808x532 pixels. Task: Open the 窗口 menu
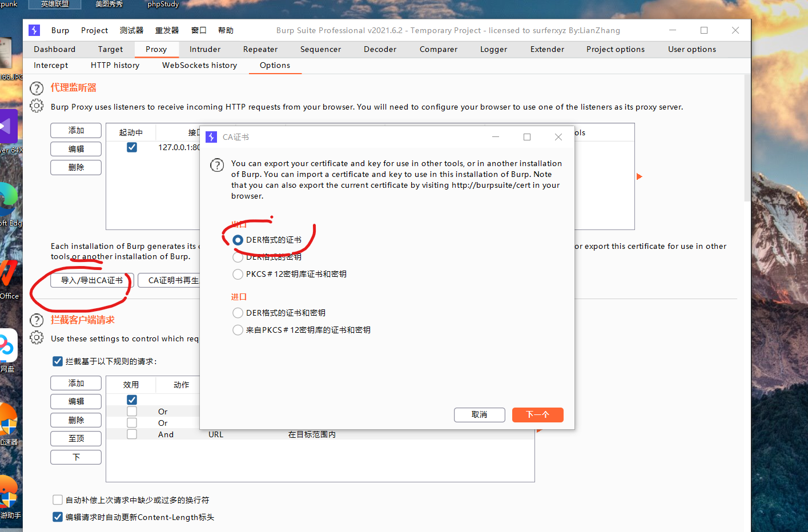pos(199,30)
